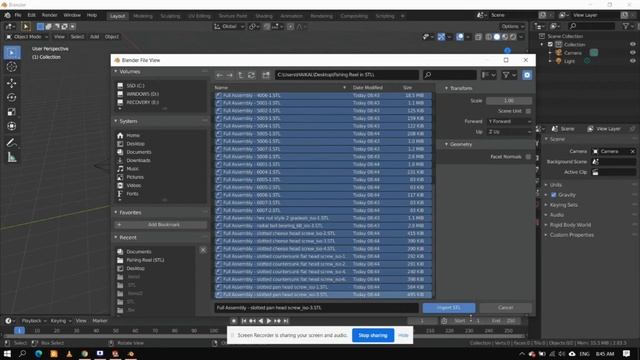
Task: Open the Edit menu
Action: (x=31, y=16)
